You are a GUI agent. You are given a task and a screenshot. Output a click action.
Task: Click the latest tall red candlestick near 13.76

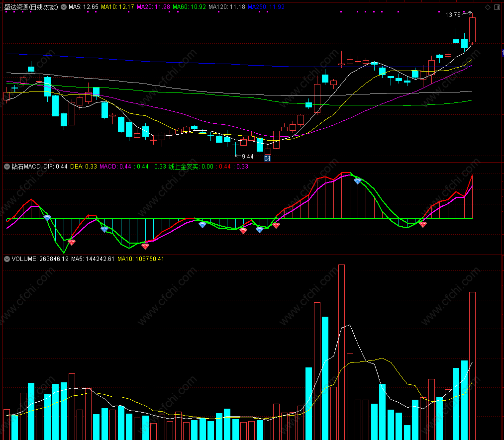pyautogui.click(x=472, y=30)
